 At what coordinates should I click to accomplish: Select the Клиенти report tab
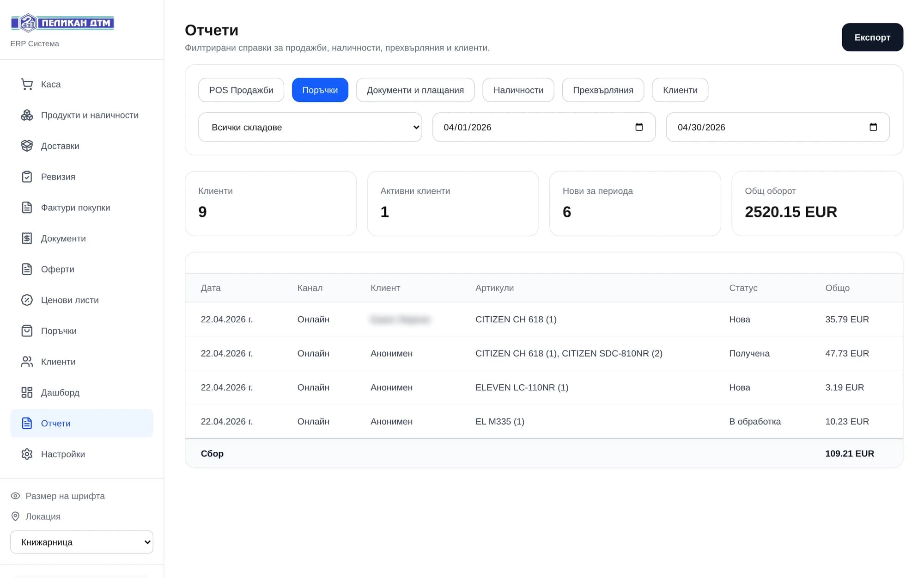[x=680, y=90]
